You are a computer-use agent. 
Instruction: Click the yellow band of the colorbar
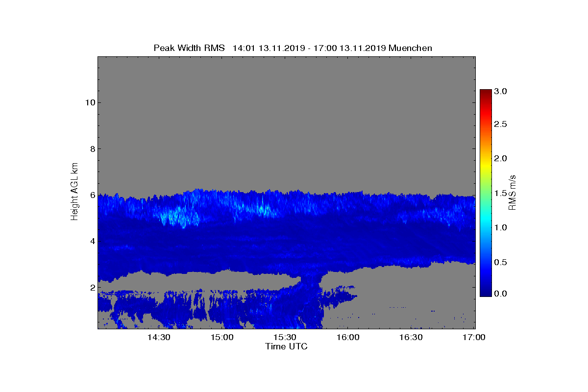pyautogui.click(x=486, y=167)
